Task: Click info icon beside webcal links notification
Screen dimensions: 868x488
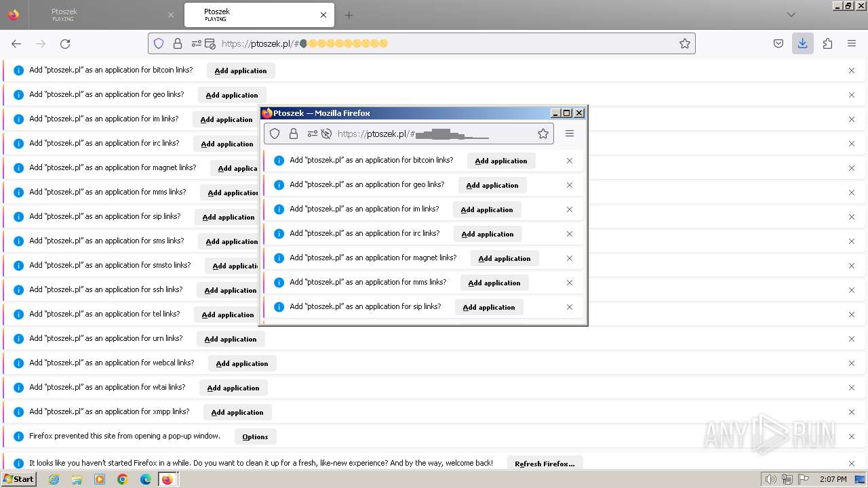Action: [x=18, y=363]
